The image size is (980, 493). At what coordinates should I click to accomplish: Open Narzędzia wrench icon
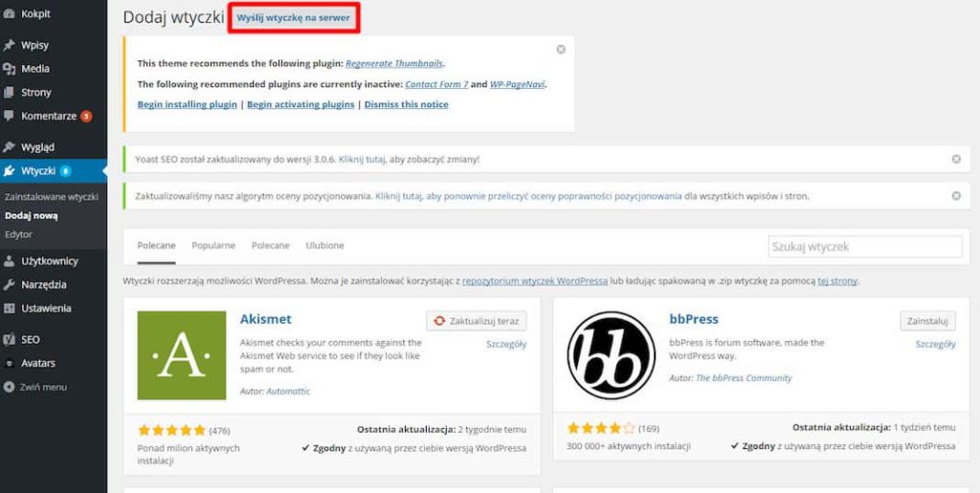[10, 284]
